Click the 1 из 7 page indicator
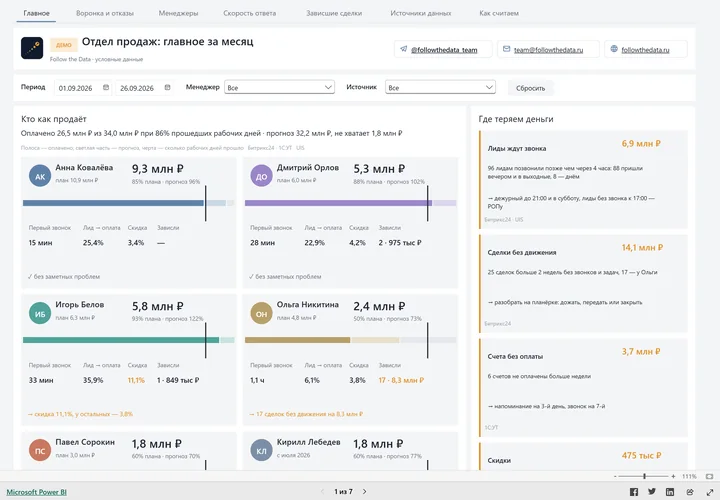 tap(343, 492)
